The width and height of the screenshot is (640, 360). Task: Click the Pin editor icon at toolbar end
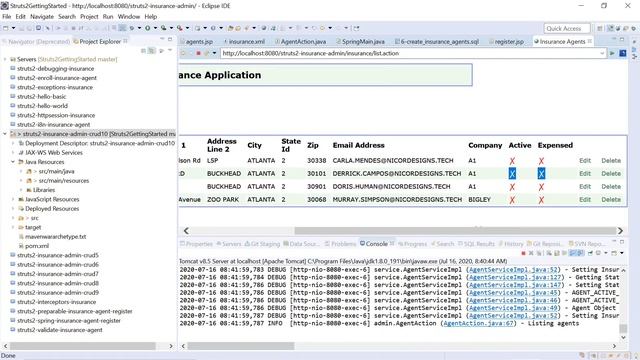[356, 28]
